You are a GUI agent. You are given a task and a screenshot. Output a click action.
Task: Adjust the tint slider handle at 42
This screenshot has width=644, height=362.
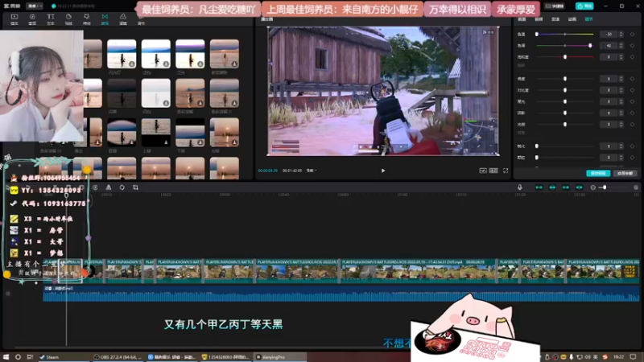tap(590, 46)
